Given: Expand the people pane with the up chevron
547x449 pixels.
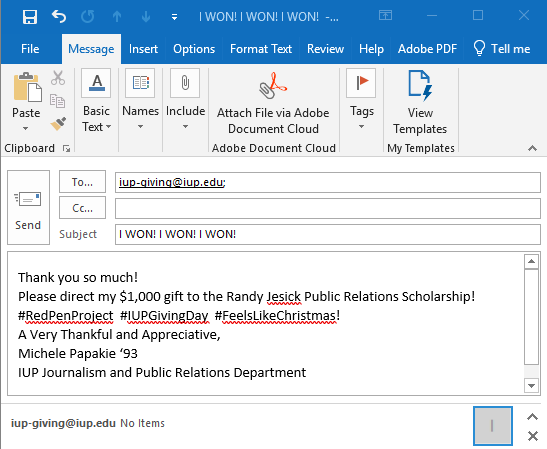Looking at the screenshot, I should point(532,417).
